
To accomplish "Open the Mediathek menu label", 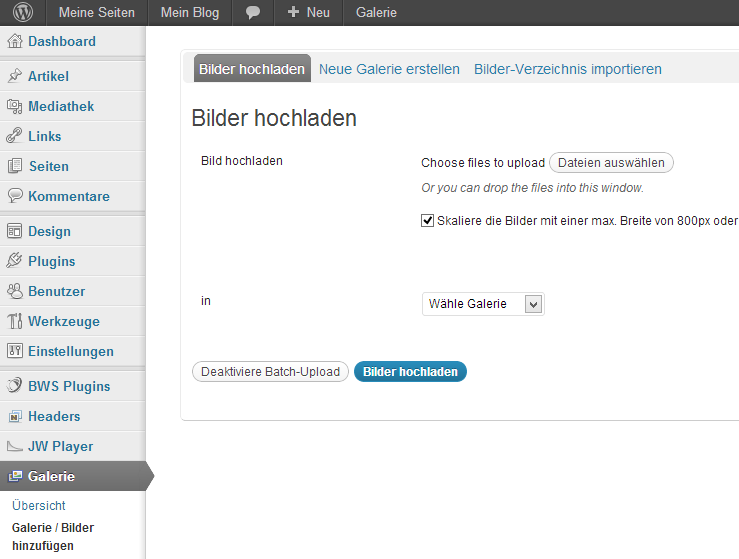I will pos(61,107).
